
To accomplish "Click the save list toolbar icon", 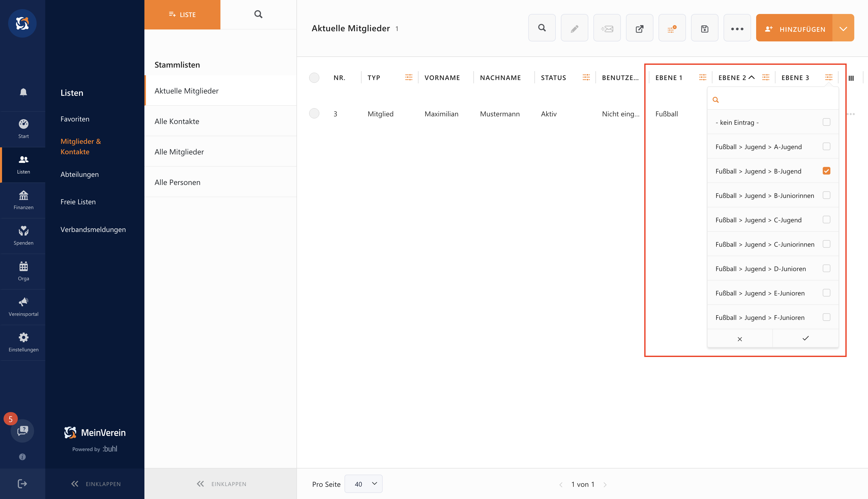I will coord(704,28).
